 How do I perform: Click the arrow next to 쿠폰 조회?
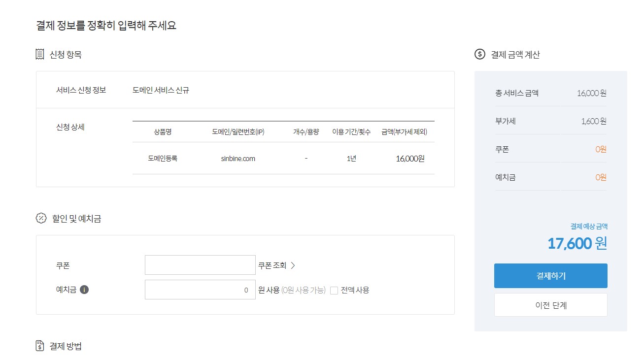[293, 265]
